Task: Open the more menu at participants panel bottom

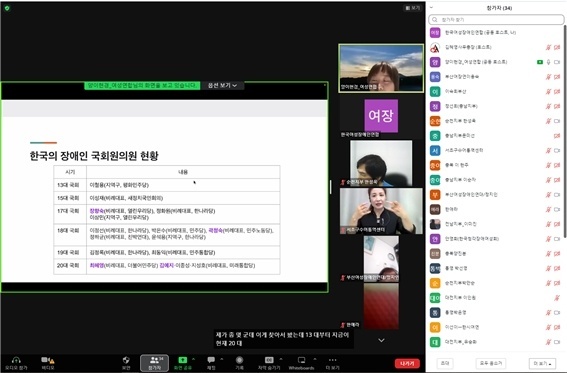Action: click(x=542, y=363)
